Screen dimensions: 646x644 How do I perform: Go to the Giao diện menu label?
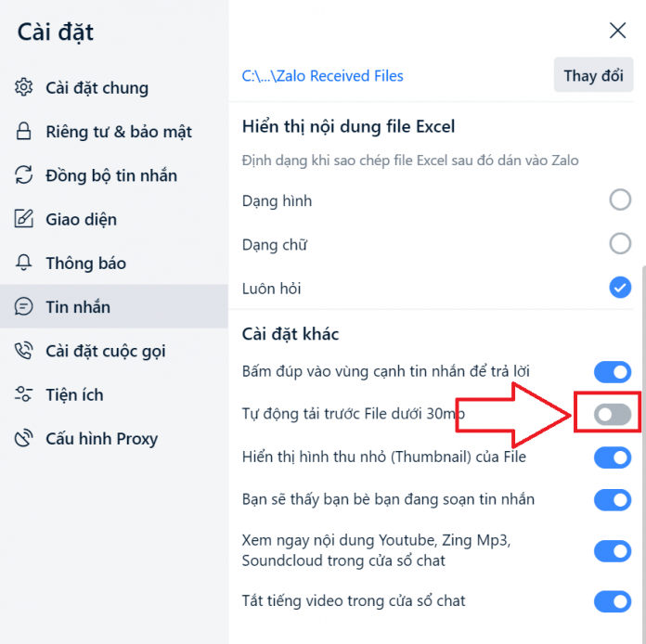[81, 219]
